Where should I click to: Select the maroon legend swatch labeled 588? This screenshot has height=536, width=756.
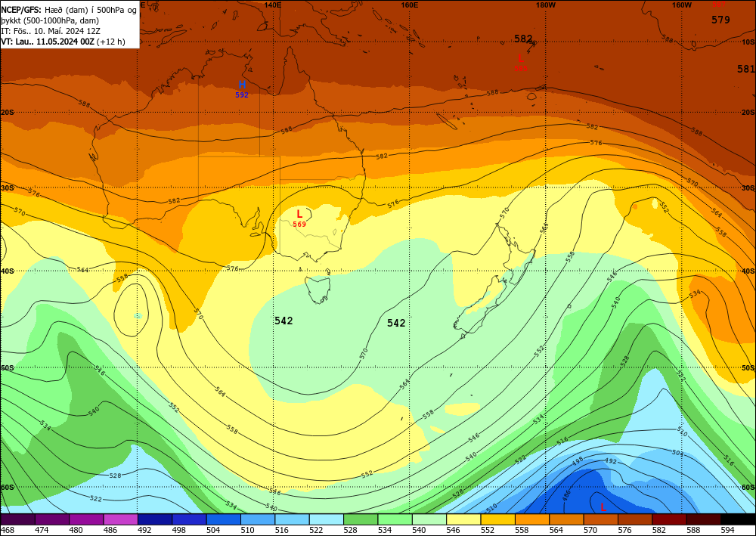tap(702, 519)
